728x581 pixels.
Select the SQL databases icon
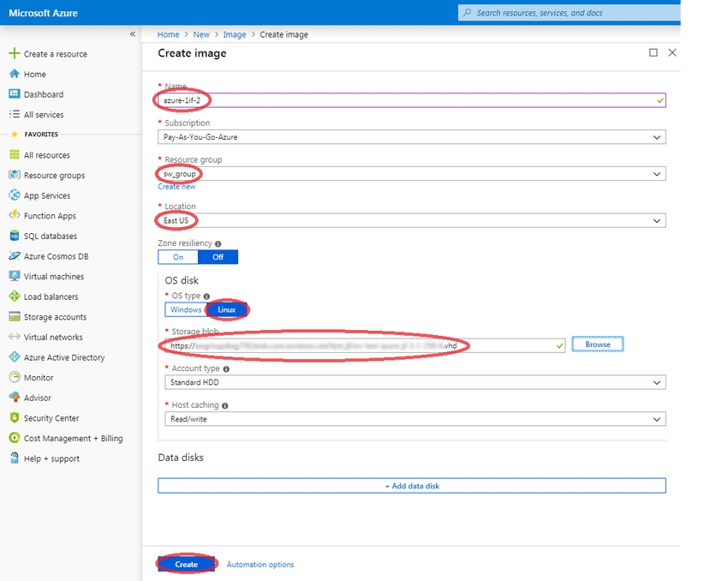[14, 236]
